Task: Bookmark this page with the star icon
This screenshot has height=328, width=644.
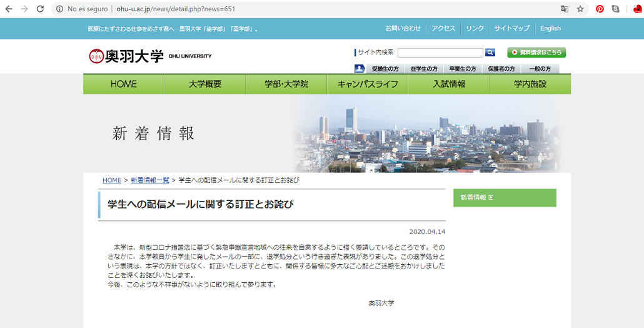Action: coord(580,9)
